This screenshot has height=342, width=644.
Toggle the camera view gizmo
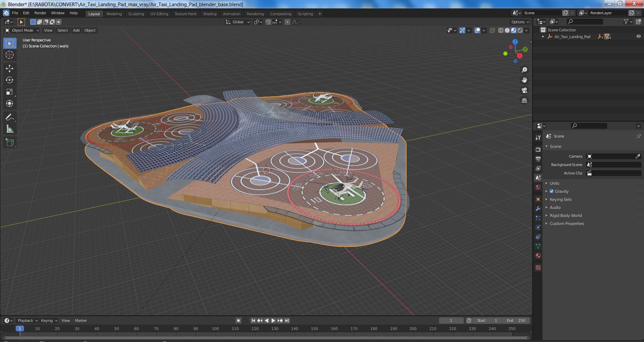coord(524,90)
